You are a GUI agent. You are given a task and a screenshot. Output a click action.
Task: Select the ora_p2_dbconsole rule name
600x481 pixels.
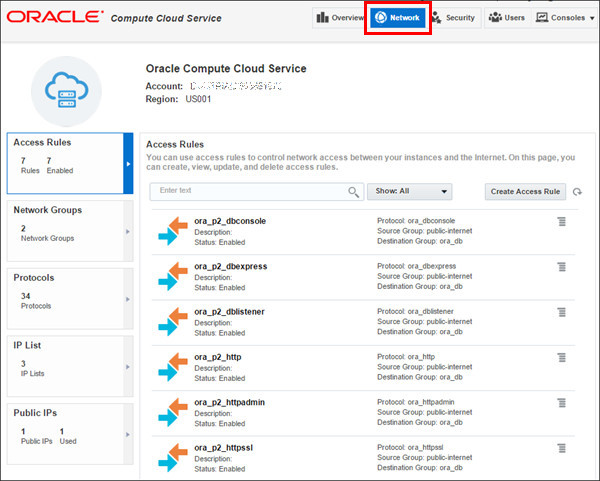click(x=230, y=221)
